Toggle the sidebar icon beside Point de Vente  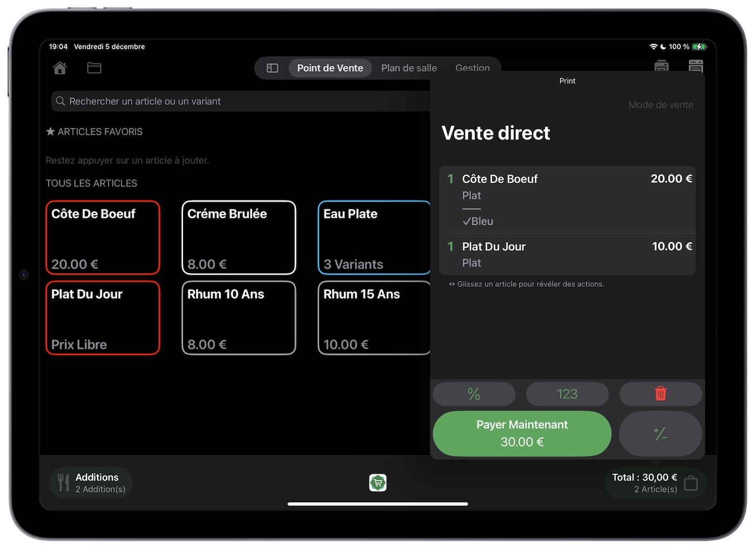point(272,68)
